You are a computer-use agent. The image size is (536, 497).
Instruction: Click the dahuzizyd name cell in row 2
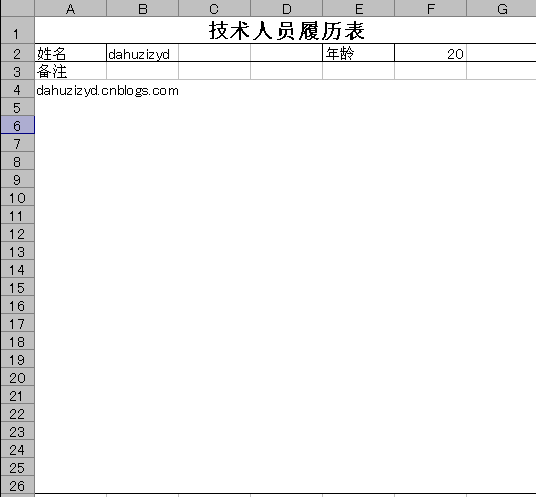tap(143, 53)
